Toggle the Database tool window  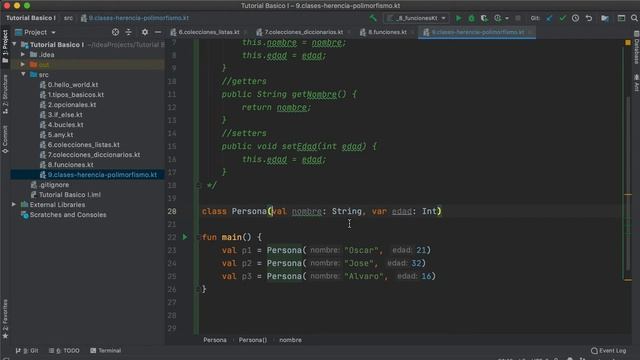pyautogui.click(x=636, y=48)
